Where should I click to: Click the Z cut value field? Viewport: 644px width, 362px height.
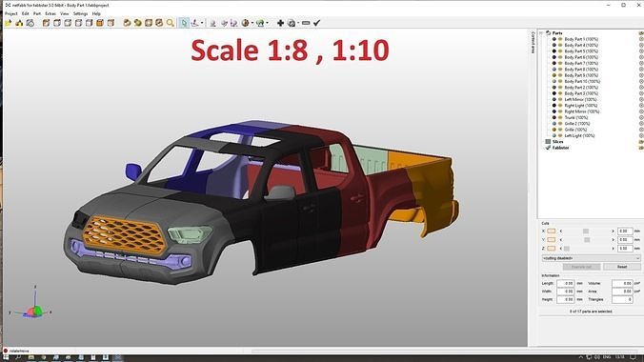[x=625, y=249]
